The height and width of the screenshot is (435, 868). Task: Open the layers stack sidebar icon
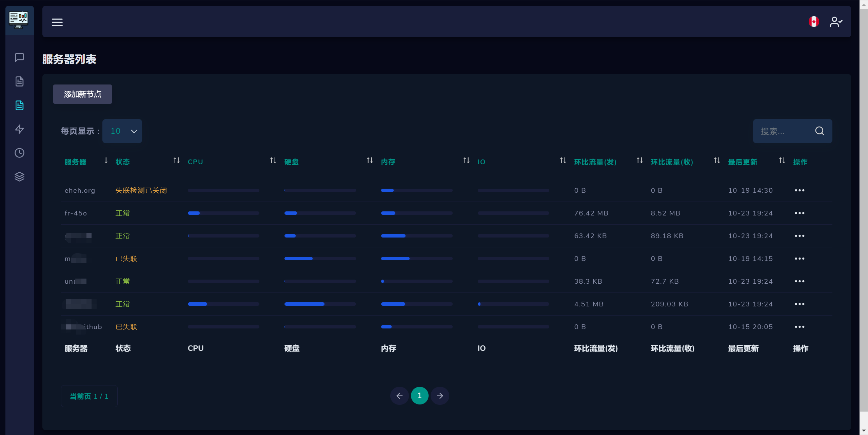(x=19, y=176)
